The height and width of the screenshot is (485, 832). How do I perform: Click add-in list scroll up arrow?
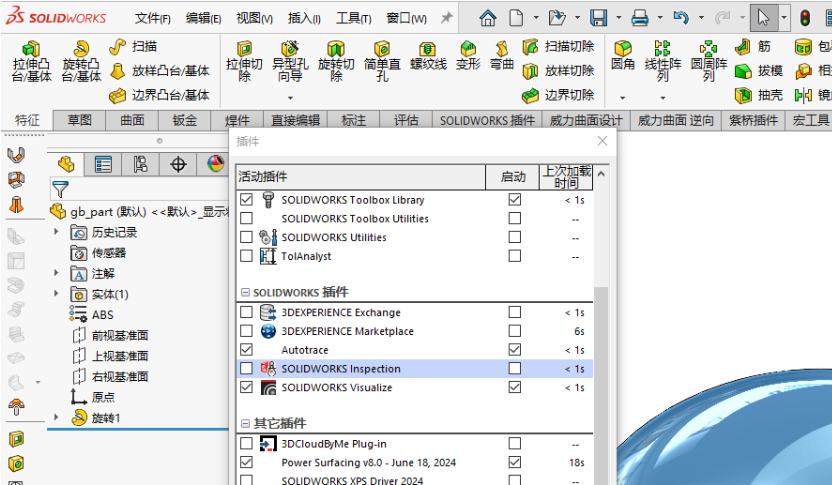(x=601, y=174)
